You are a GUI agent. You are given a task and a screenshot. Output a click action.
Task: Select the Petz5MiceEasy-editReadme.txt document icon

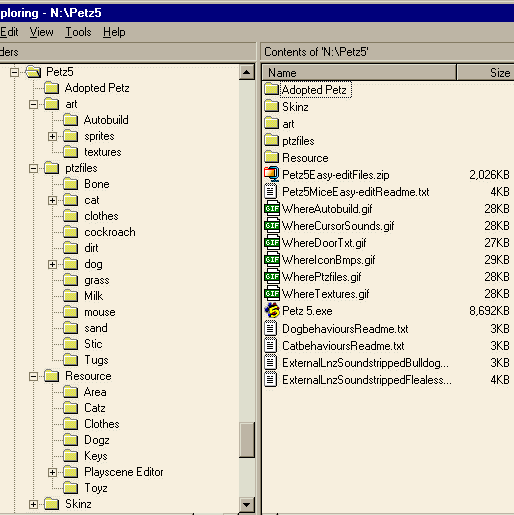click(271, 191)
